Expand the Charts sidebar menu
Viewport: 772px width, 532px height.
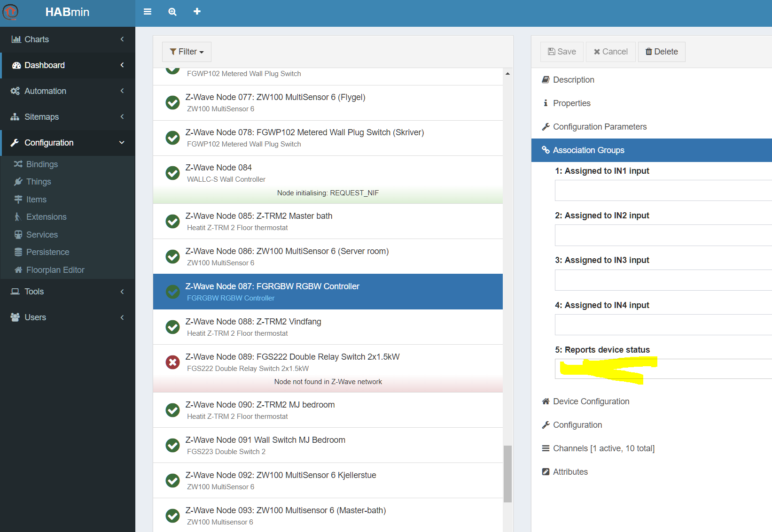tap(68, 39)
